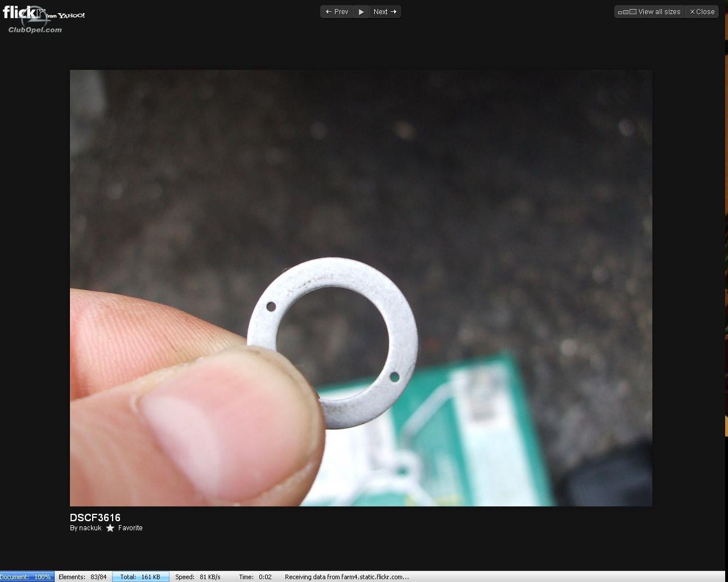Go to the previous photo with Prev
Viewport: 728px width, 582px height.
pyautogui.click(x=337, y=12)
